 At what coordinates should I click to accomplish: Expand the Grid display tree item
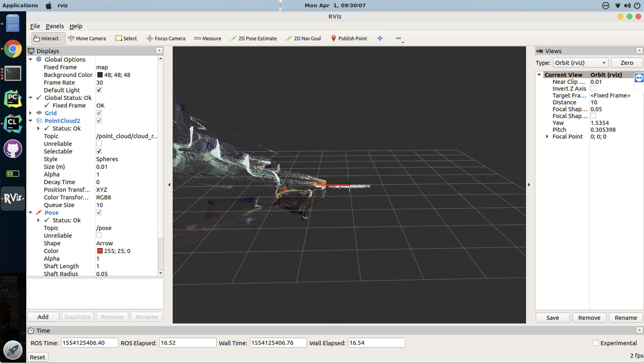pos(30,113)
